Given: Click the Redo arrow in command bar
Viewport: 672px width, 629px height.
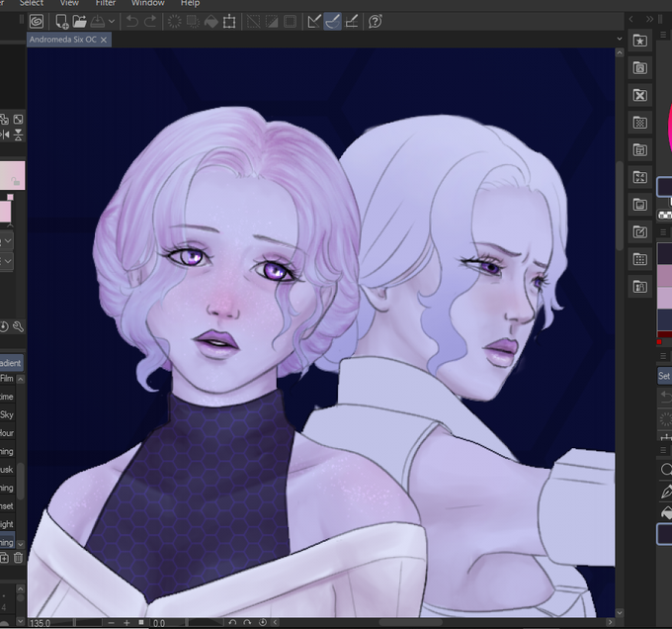Looking at the screenshot, I should [x=150, y=21].
